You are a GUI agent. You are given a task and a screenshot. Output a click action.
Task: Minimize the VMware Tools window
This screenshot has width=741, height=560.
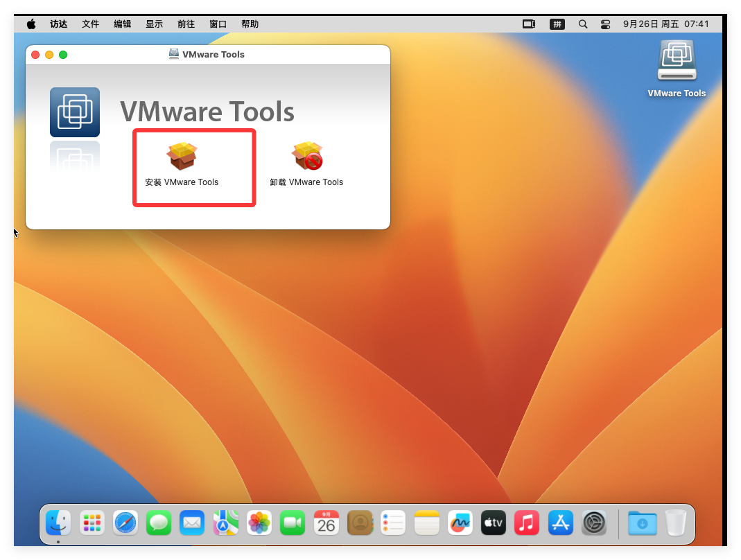pyautogui.click(x=49, y=55)
